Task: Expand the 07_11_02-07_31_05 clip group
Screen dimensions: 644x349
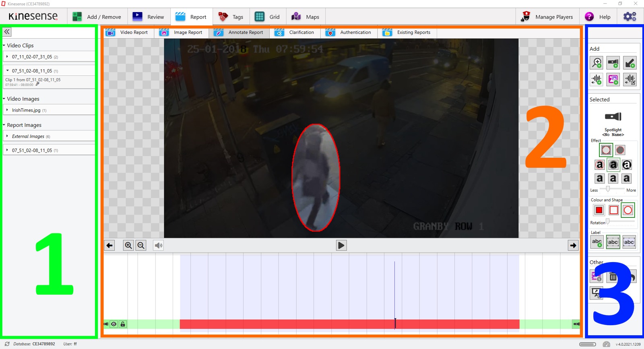Action: point(7,57)
